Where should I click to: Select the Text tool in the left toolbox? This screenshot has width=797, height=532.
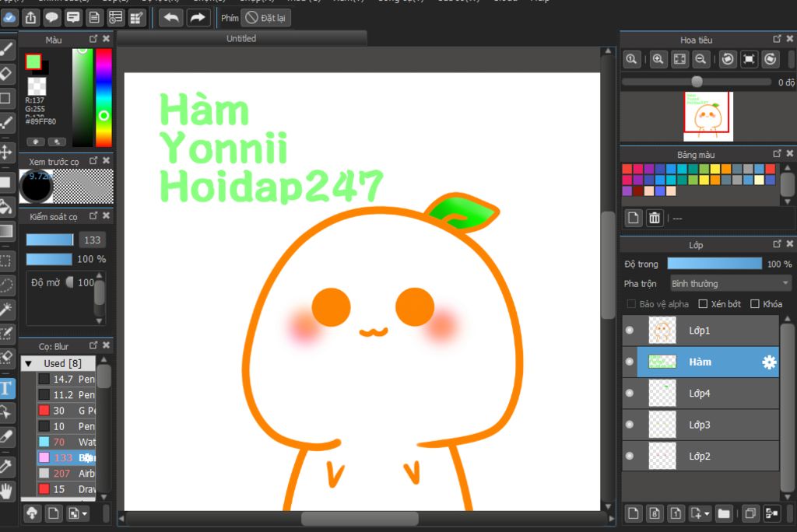pos(6,389)
